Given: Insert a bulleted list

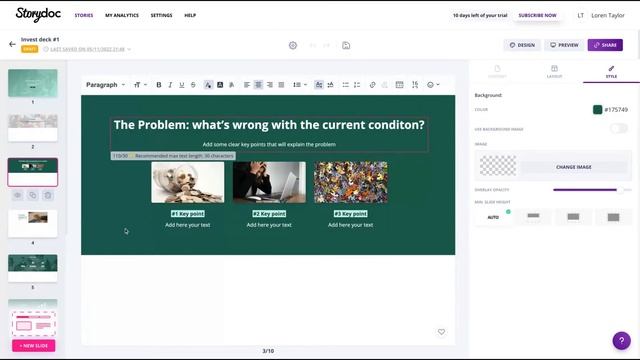Looking at the screenshot, I should 346,85.
